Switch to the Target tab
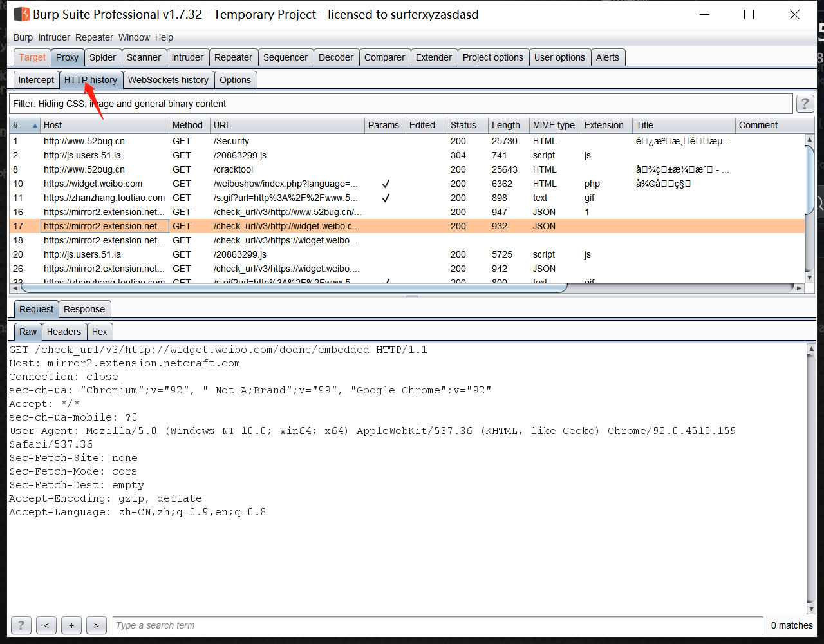This screenshot has height=644, width=824. (x=32, y=57)
